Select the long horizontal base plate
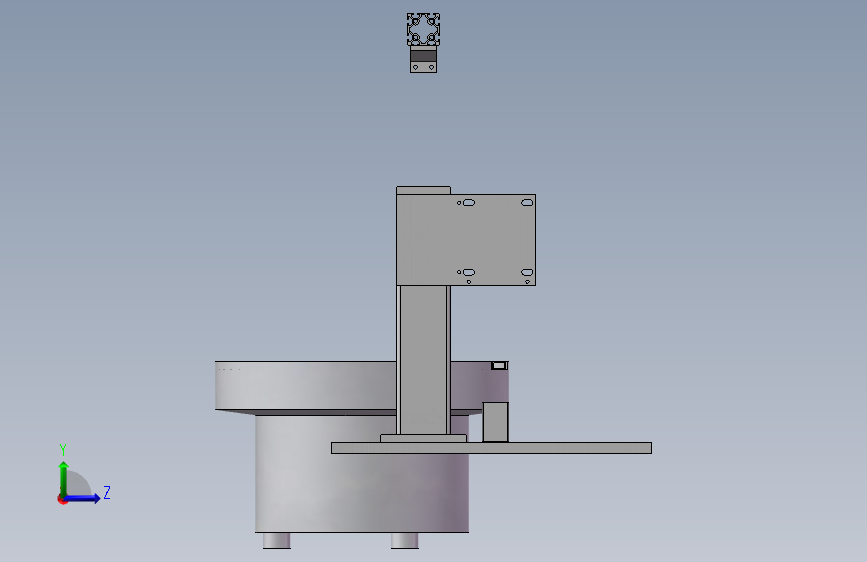Screen dimensions: 867x562 492,448
